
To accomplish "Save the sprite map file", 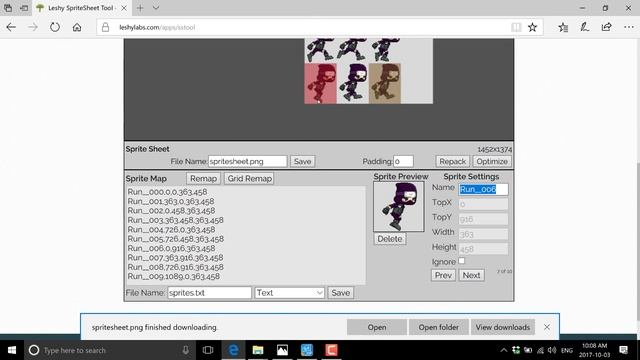I will click(340, 293).
